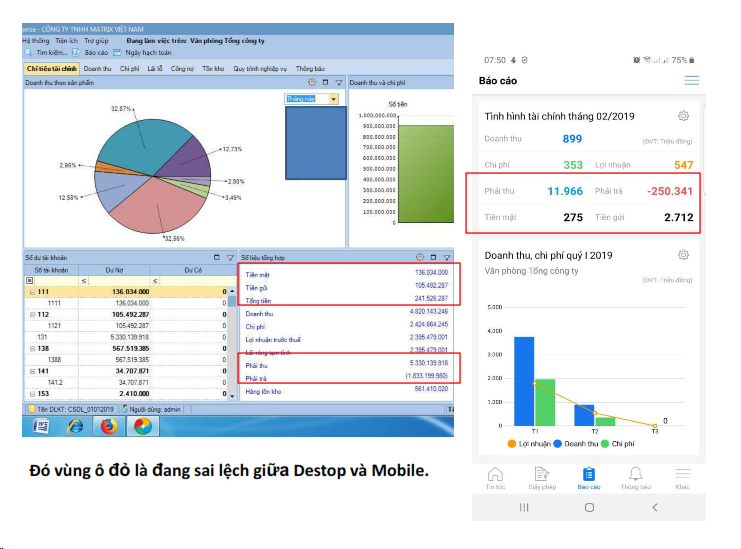
Task: Collapse account 111 tree row
Action: (31, 292)
